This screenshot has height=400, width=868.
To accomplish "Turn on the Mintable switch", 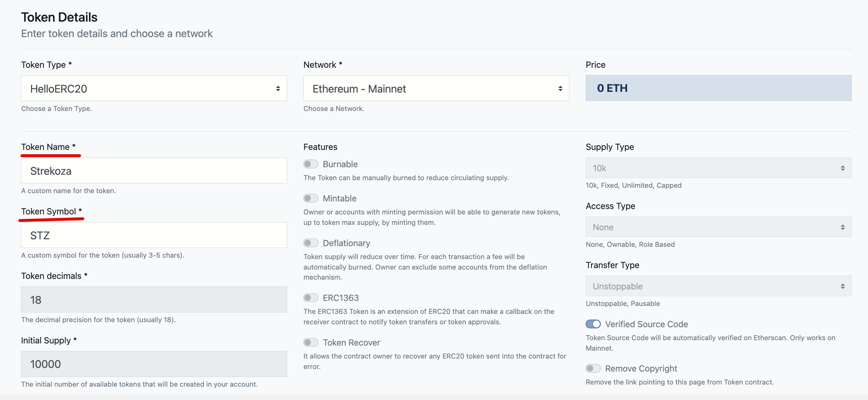I will tap(310, 199).
